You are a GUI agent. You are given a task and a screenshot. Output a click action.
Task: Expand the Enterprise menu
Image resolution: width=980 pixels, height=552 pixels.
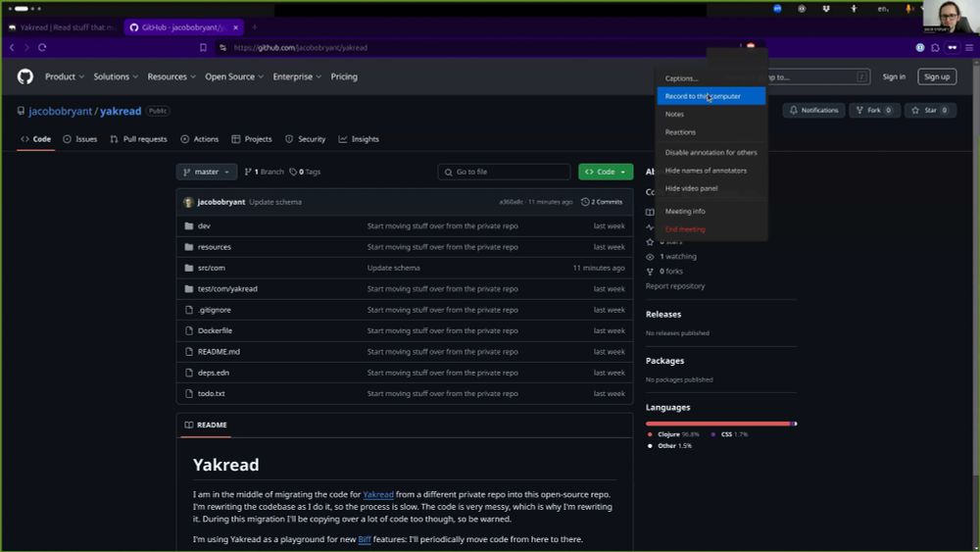[x=297, y=76]
